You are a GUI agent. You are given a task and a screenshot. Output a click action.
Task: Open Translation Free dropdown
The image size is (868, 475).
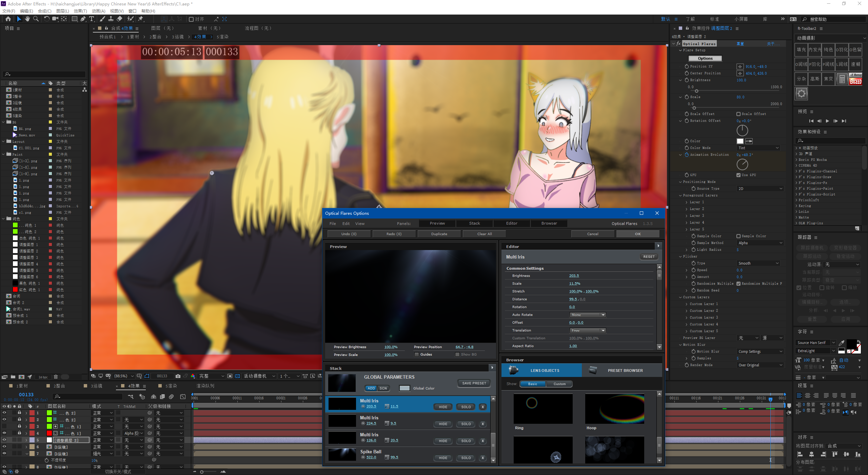click(x=588, y=330)
